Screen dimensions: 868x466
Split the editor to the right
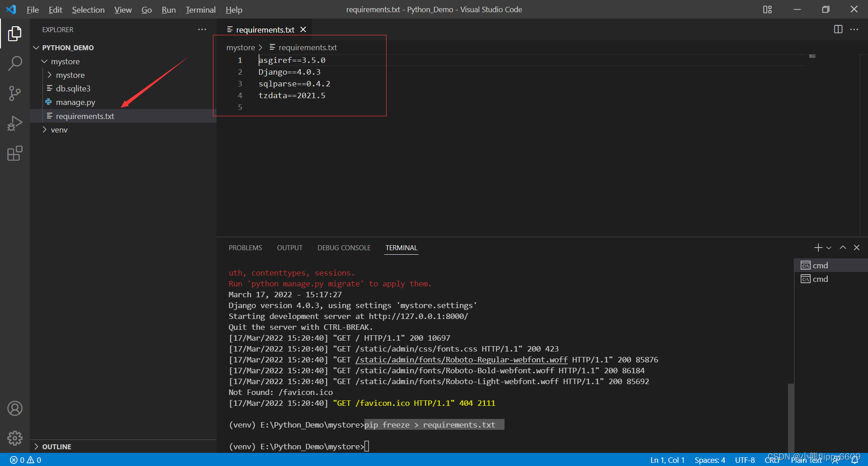tap(838, 29)
